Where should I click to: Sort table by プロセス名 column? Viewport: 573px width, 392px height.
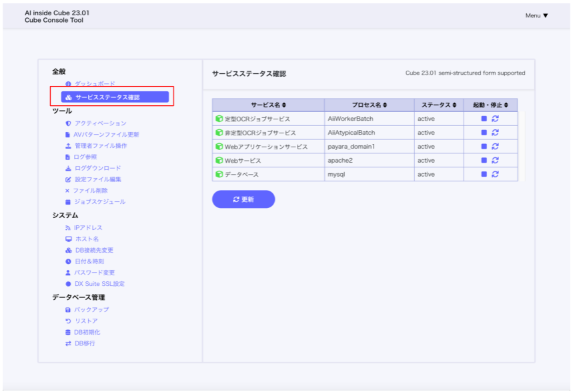(x=369, y=105)
